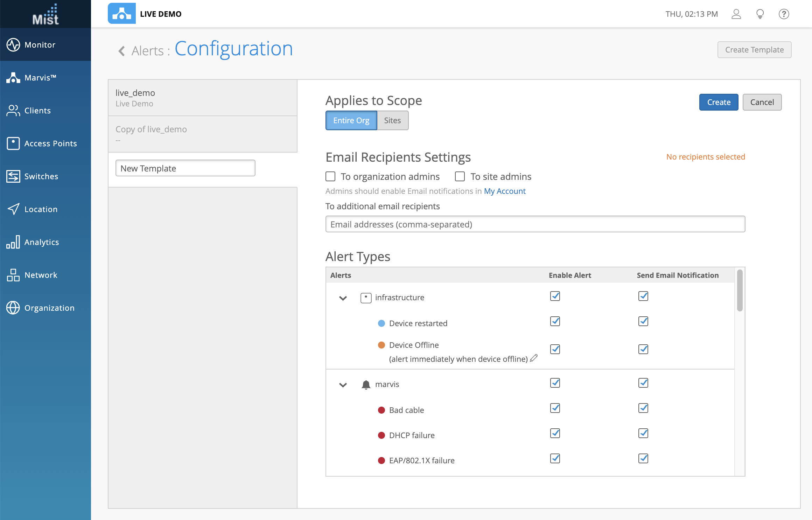Click the alert types list scrollbar
This screenshot has height=520, width=812.
(x=740, y=290)
